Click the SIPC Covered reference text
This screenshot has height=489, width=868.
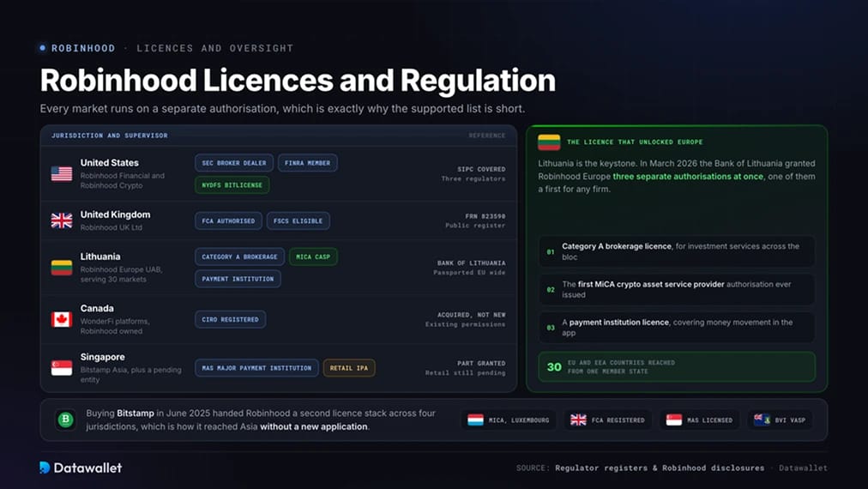(x=481, y=170)
